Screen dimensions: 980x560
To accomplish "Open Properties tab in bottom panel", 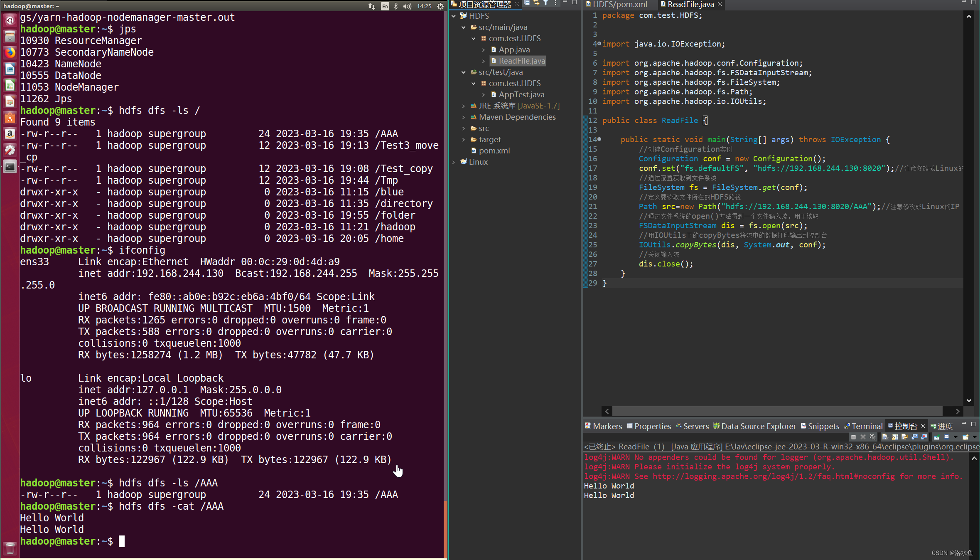I will [x=649, y=426].
